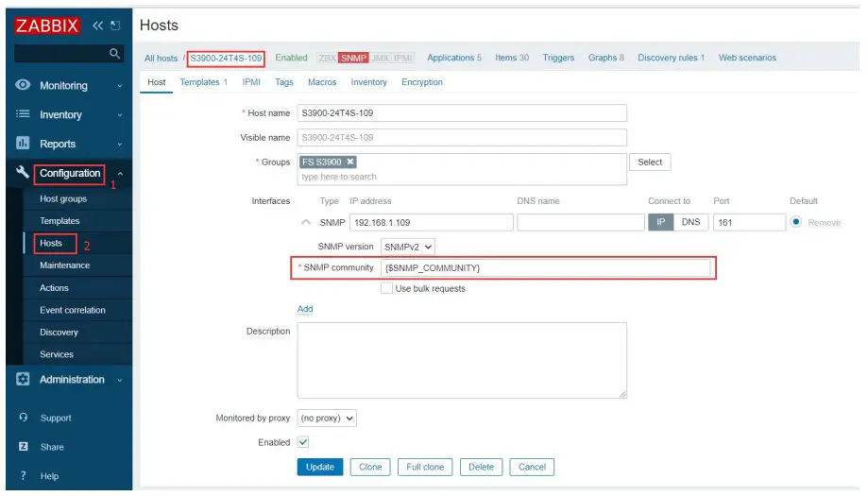Open Maintenance in sidebar

click(x=64, y=265)
